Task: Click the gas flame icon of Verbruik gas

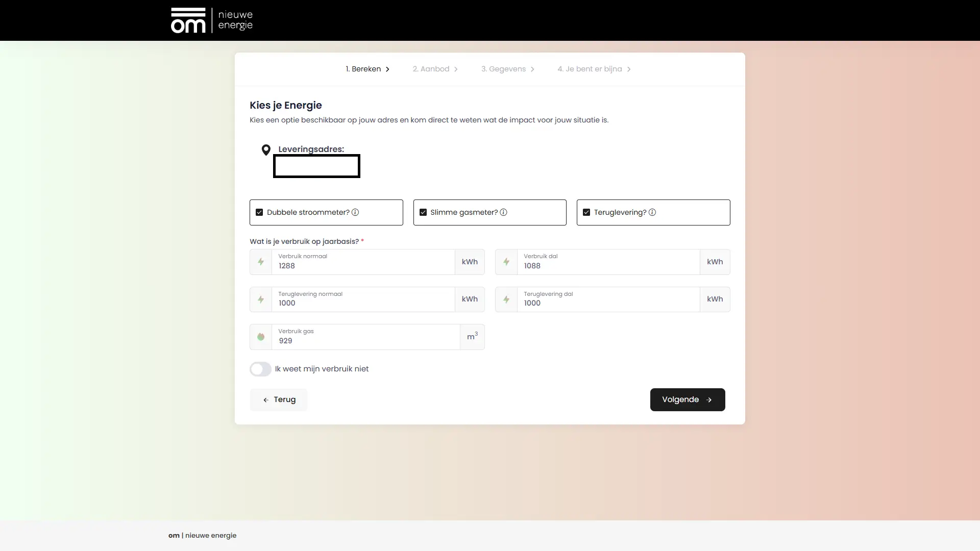Action: pos(261,337)
